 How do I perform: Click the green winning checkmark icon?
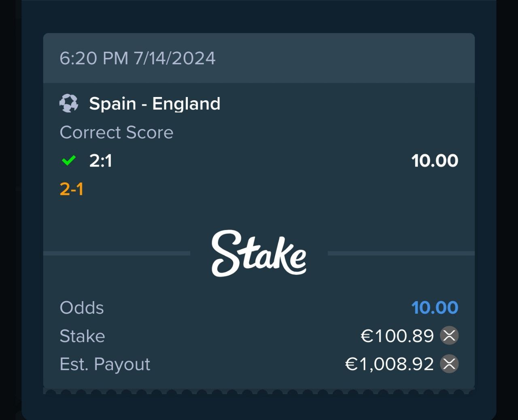pos(69,161)
